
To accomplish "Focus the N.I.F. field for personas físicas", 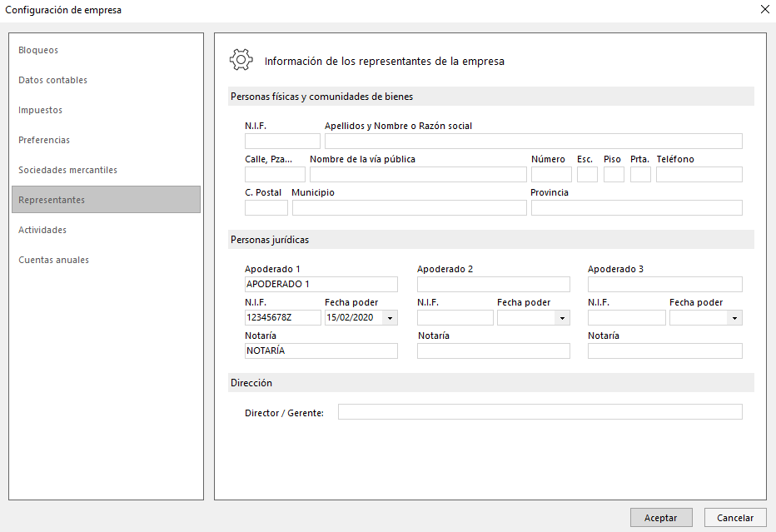I will 282,141.
